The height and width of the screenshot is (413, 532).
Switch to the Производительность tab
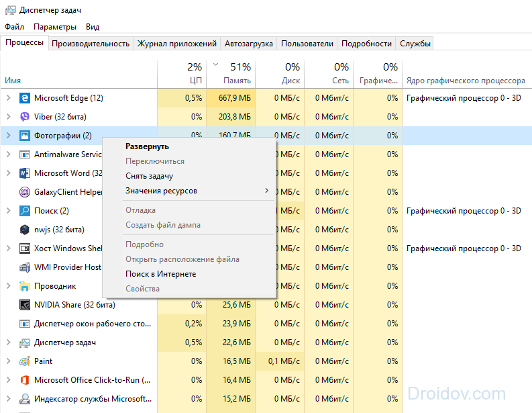tap(91, 44)
